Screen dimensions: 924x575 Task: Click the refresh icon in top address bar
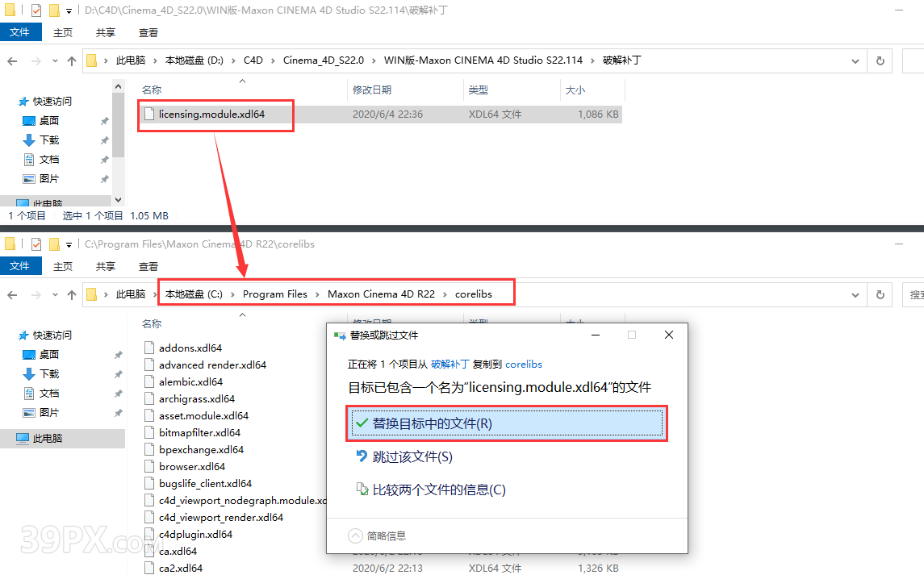tap(880, 60)
